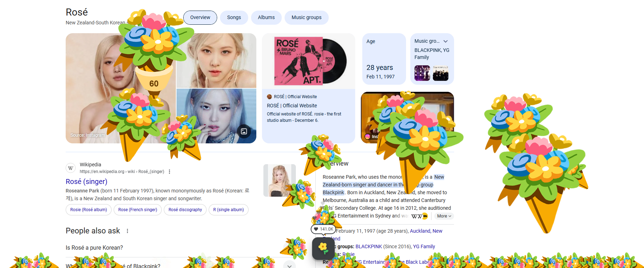Viewport: 644px width, 268px height.
Task: Follow the Auckland, New birthplace link
Action: [x=426, y=231]
